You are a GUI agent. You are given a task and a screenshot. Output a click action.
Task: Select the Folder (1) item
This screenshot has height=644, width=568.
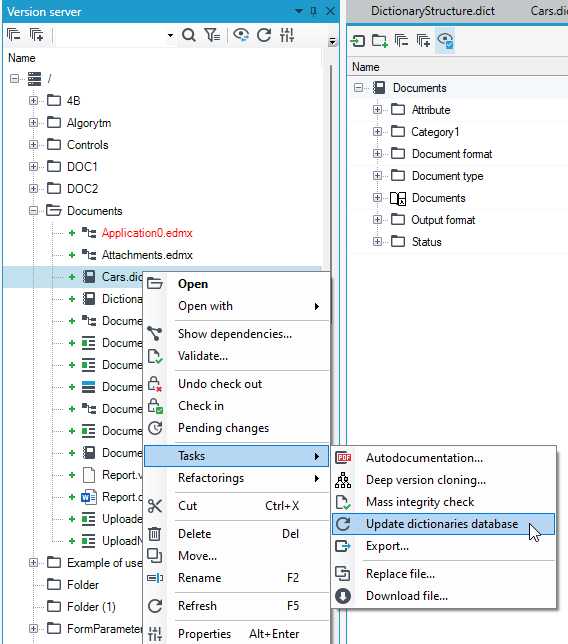[91, 607]
